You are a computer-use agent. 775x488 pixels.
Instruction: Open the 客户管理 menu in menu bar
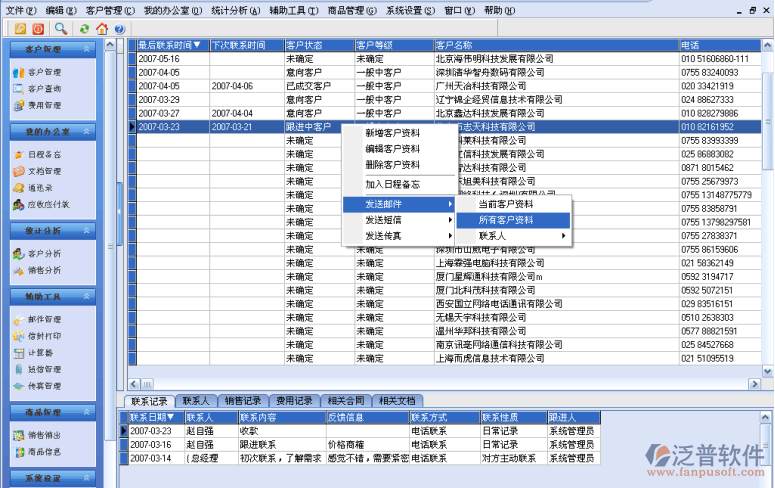click(110, 10)
